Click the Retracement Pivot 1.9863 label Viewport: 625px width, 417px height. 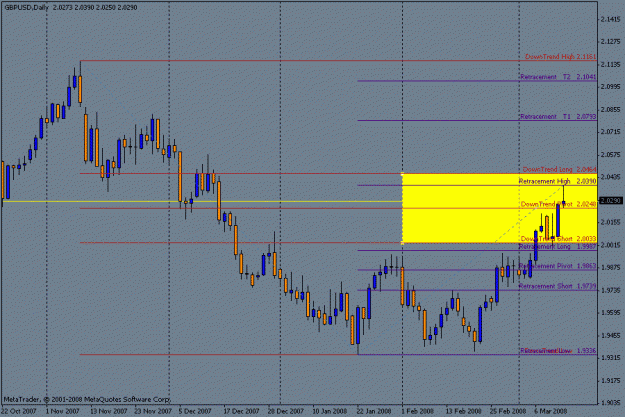click(x=557, y=266)
